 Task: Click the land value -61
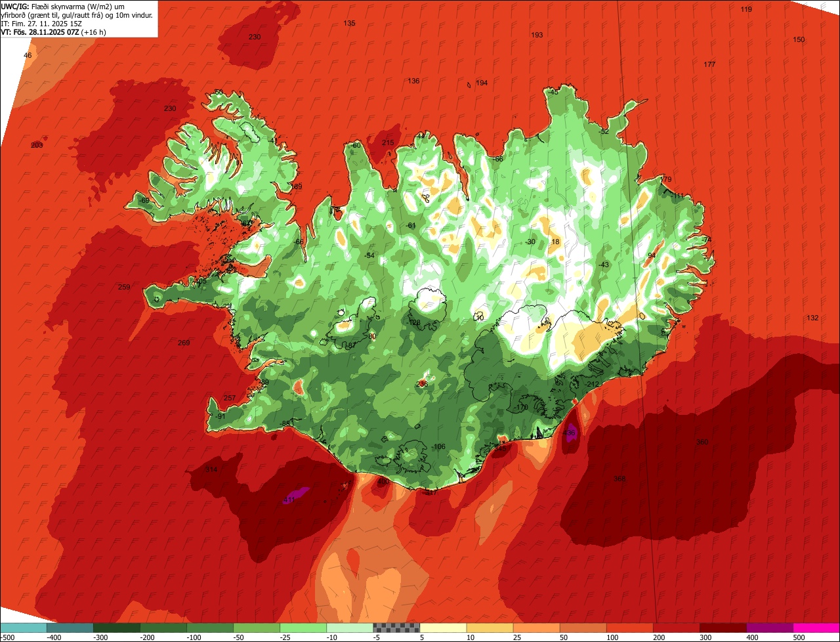[411, 225]
